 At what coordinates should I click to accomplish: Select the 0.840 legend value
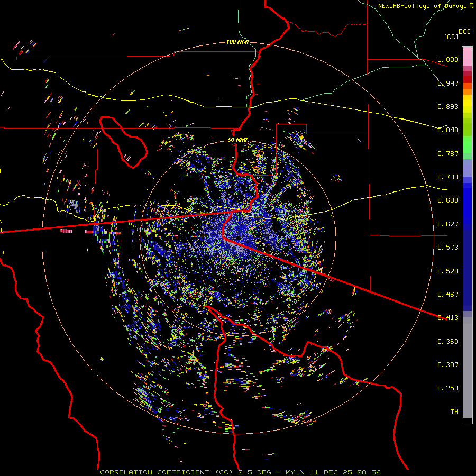point(448,130)
